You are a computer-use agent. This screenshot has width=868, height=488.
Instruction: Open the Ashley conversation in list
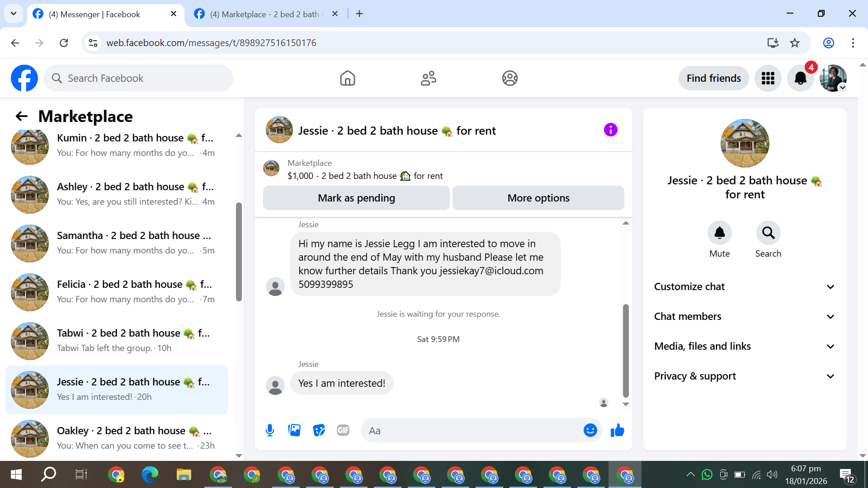pyautogui.click(x=118, y=194)
